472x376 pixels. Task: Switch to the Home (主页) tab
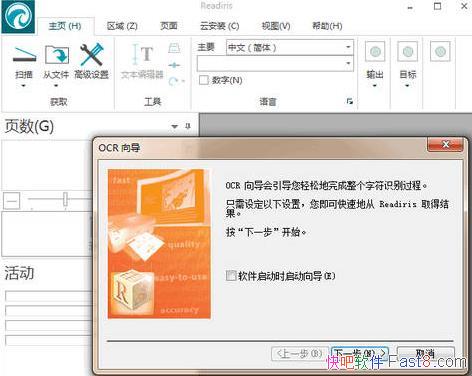[x=65, y=26]
